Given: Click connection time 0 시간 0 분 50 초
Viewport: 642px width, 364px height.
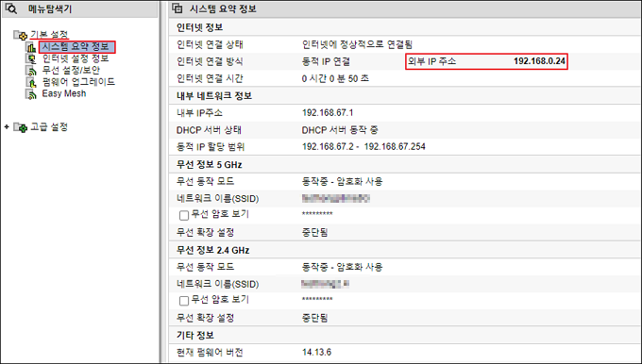Looking at the screenshot, I should pos(335,78).
